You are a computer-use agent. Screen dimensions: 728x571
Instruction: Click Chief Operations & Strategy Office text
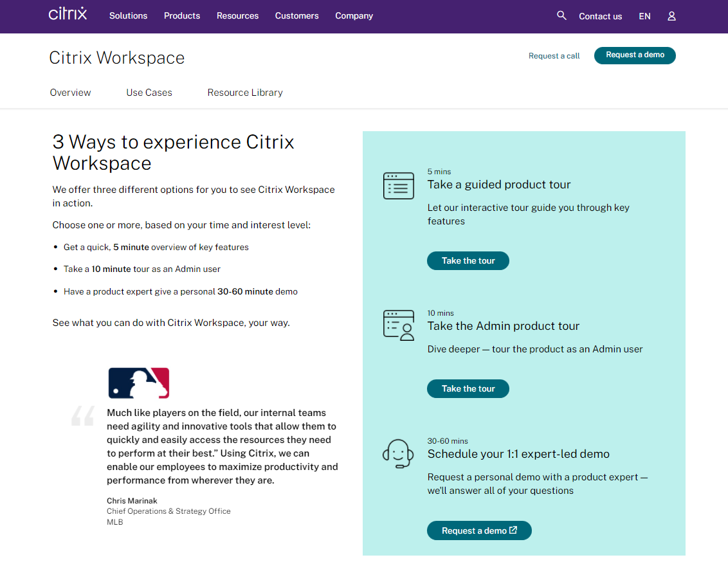168,511
